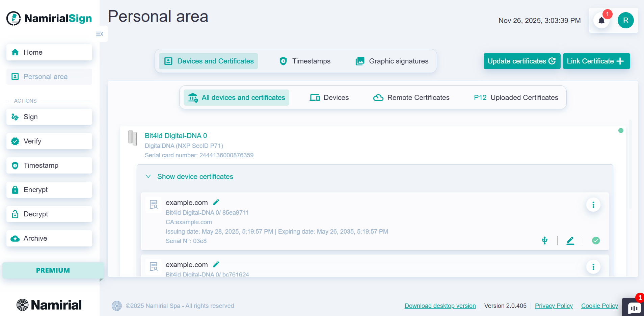644x316 pixels.
Task: Edit the first example.com certificate name
Action: point(216,202)
